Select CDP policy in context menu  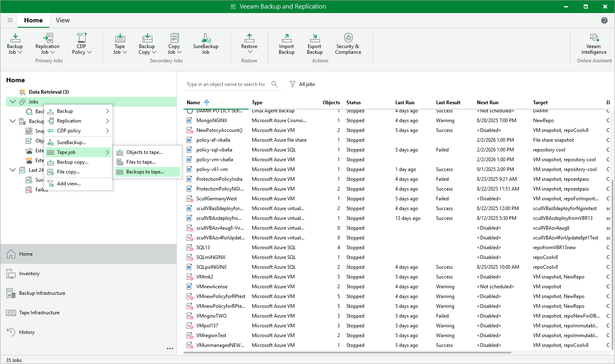78,131
